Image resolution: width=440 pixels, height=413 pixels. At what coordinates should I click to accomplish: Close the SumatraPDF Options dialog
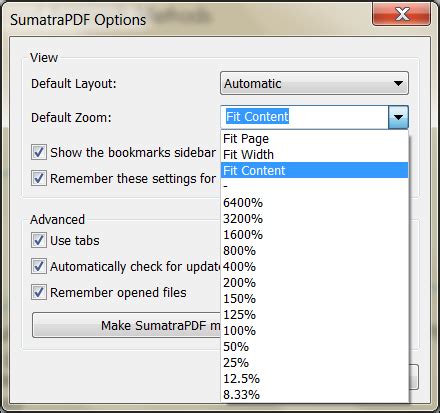[x=401, y=14]
